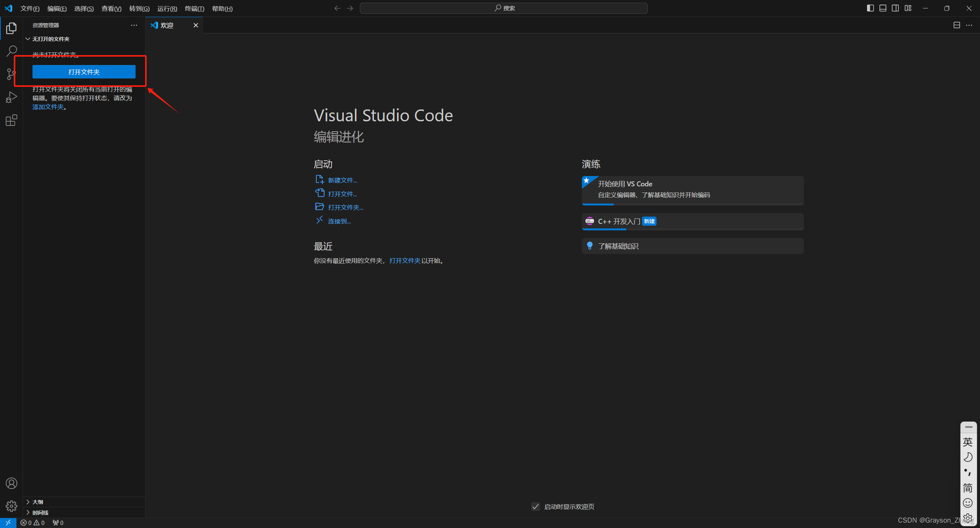Open the Search view in activity bar
The image size is (980, 528).
point(11,51)
